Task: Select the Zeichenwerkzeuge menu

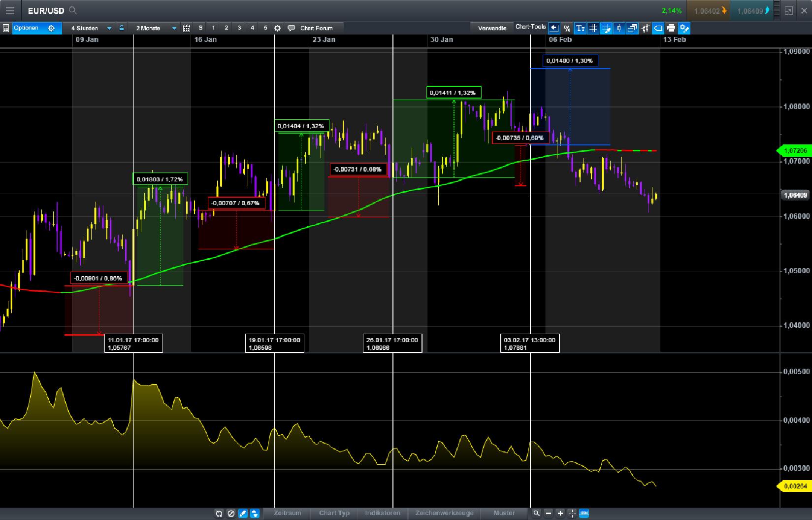Action: tap(444, 513)
